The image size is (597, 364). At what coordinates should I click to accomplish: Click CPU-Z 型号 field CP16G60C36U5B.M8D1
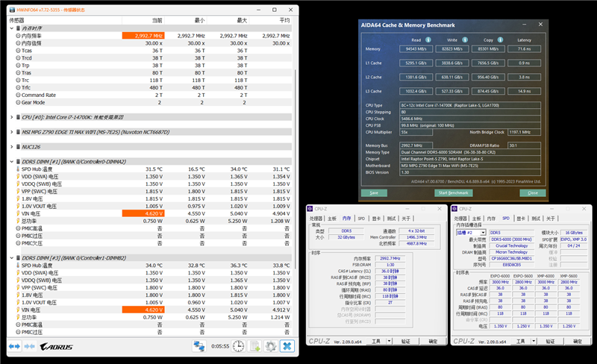pyautogui.click(x=512, y=258)
